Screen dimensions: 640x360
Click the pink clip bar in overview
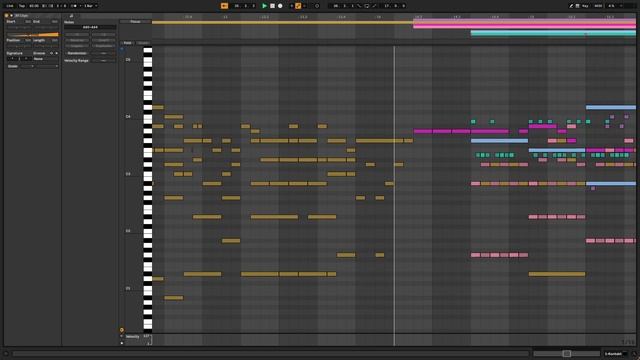tap(524, 27)
